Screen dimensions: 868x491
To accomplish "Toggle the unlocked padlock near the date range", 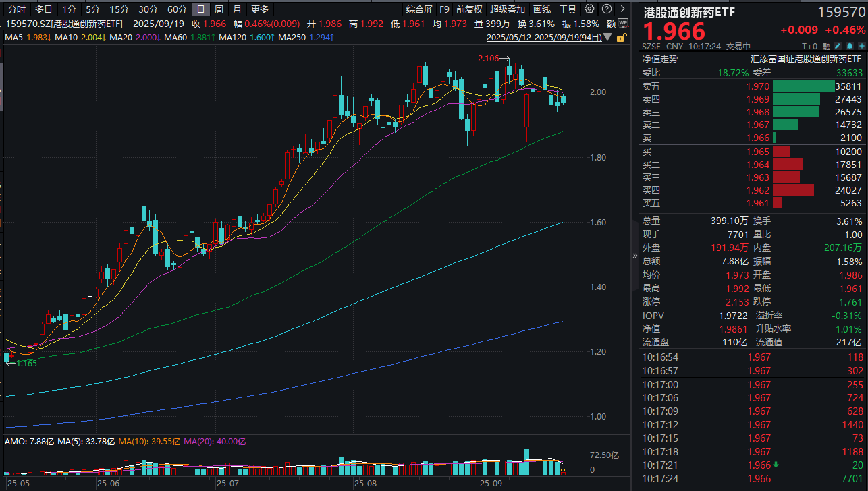I will click(x=621, y=38).
